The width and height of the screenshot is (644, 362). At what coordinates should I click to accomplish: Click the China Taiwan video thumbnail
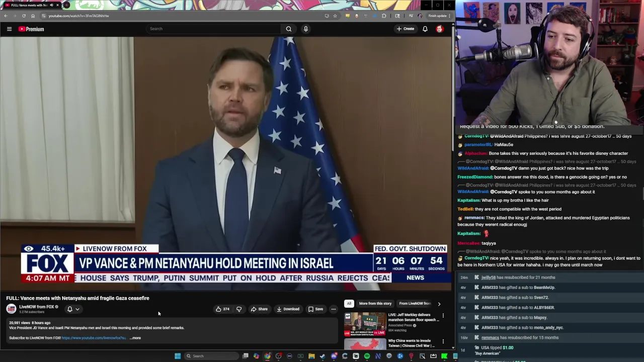pos(365,344)
